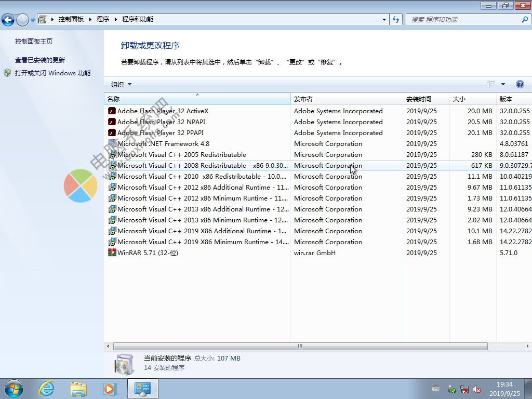The image size is (532, 399).
Task: Click the refresh button beside address bar
Action: [396, 20]
